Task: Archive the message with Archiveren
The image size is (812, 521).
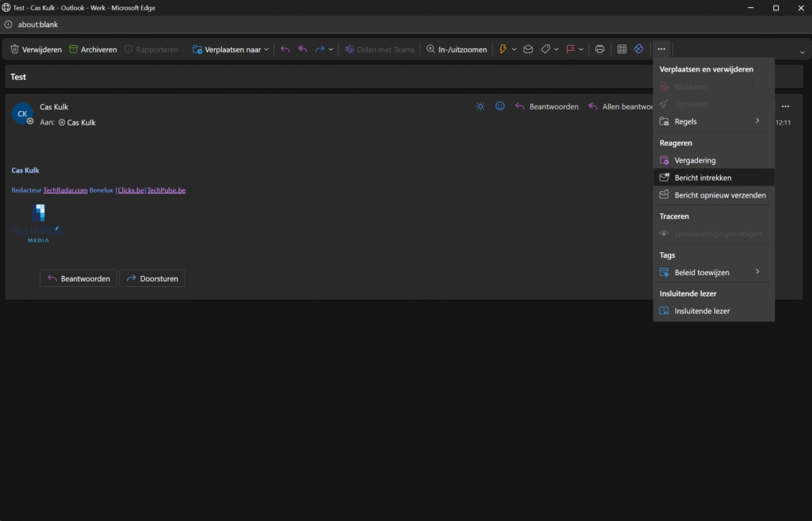Action: [x=93, y=49]
